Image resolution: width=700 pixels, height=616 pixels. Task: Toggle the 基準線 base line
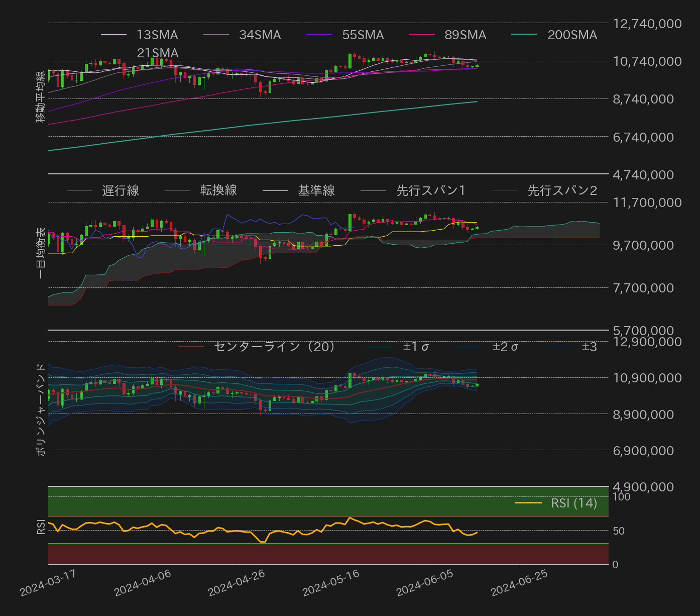click(x=317, y=190)
